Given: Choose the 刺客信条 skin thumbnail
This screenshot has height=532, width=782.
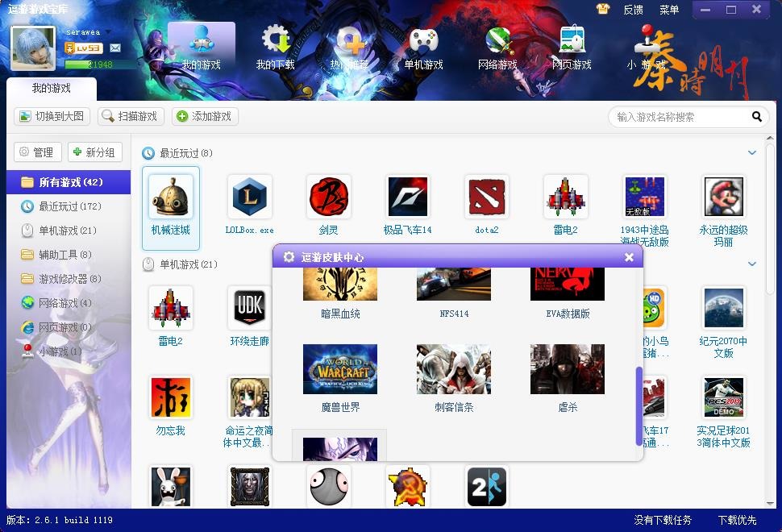Looking at the screenshot, I should coord(454,369).
